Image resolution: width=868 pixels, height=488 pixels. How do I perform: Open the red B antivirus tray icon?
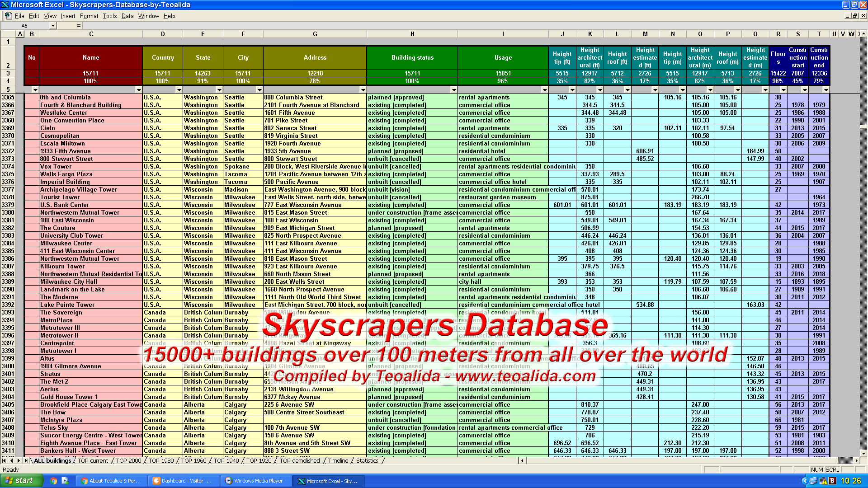[832, 481]
